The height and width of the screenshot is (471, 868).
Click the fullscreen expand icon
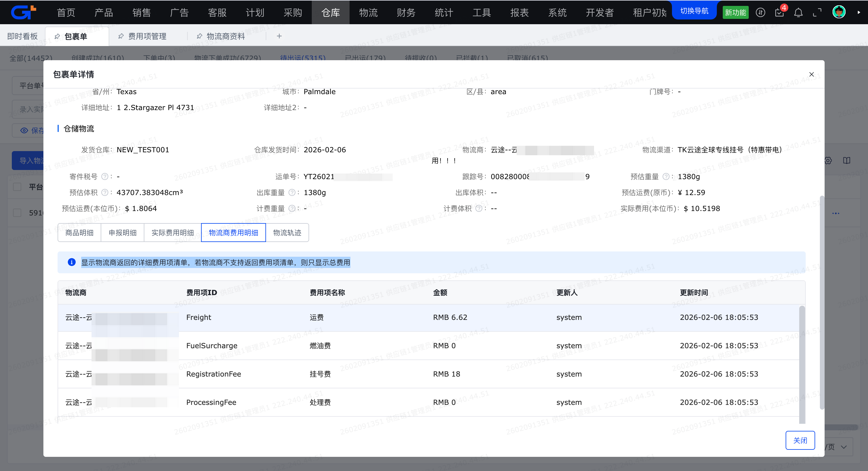(x=817, y=13)
